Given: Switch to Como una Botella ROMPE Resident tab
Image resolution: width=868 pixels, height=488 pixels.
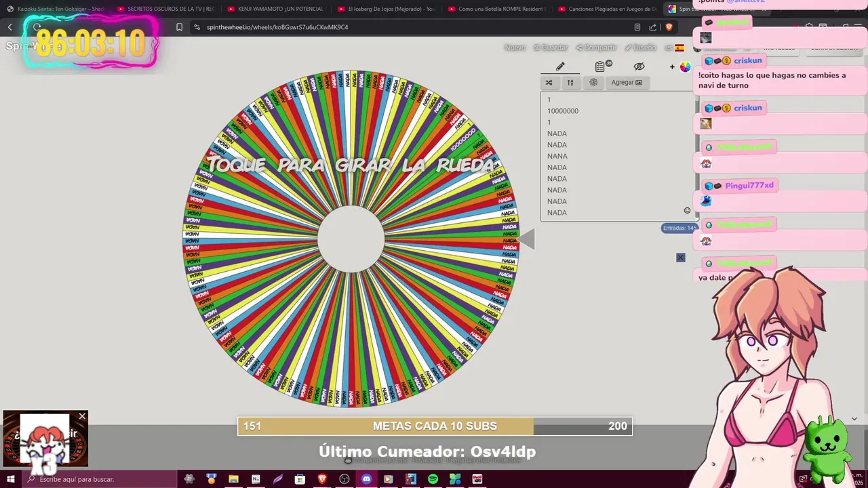Looking at the screenshot, I should (x=496, y=9).
